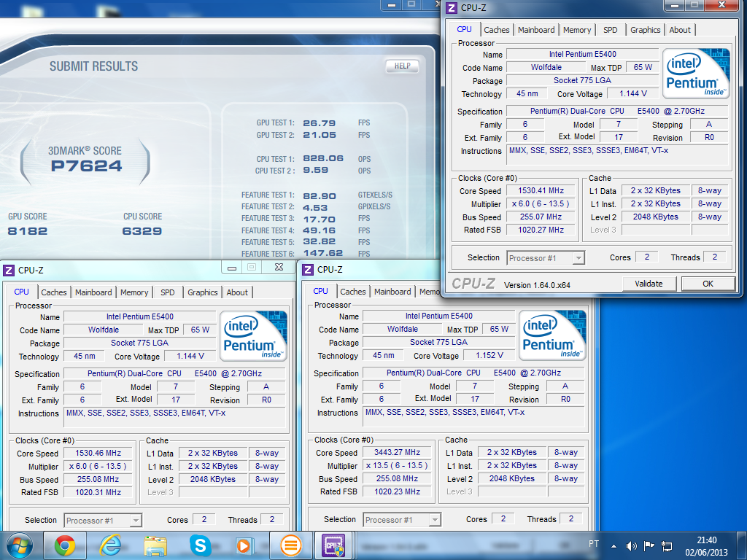Click the Feature Test 6 value 147.62

323,253
